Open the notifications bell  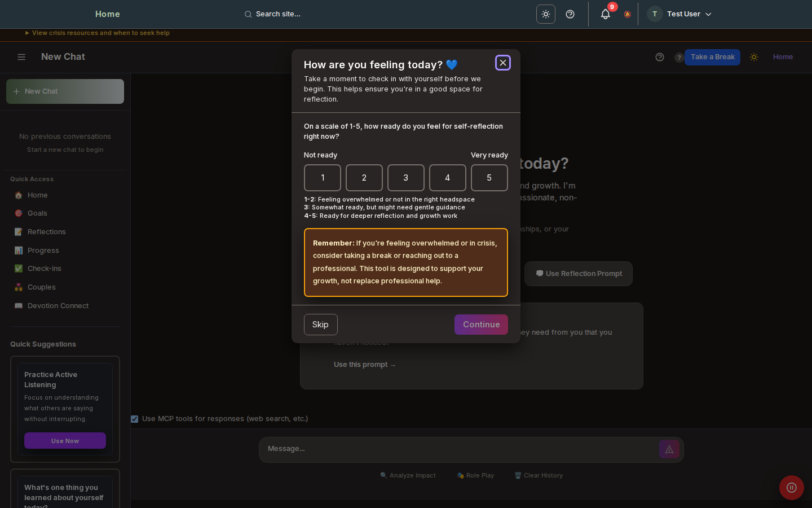click(605, 14)
